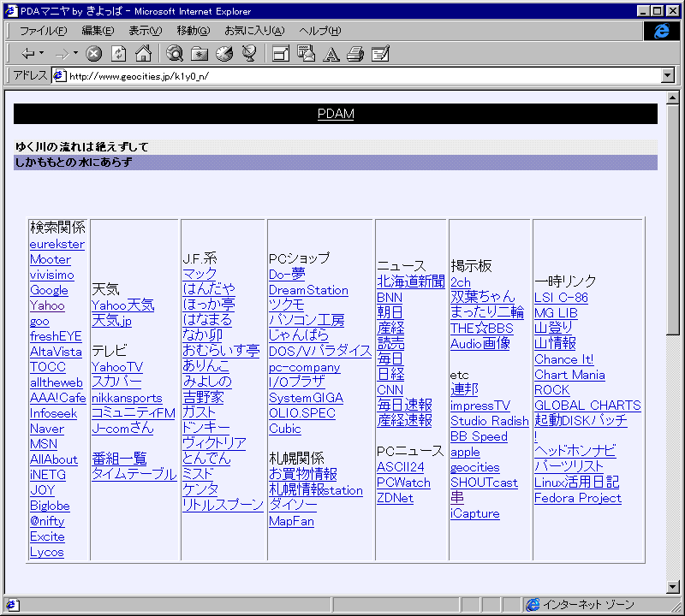Stop the page loading with Stop icon
The height and width of the screenshot is (616, 685).
click(93, 54)
